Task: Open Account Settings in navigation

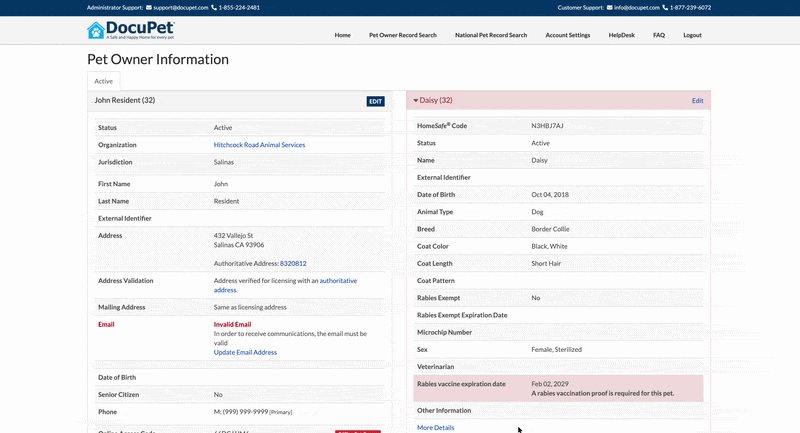Action: [x=567, y=35]
